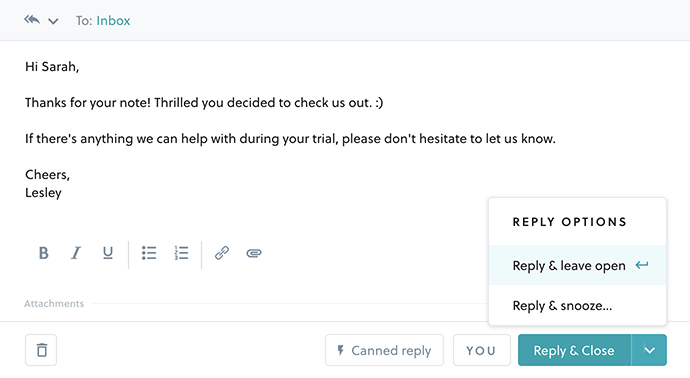Send with Reply & Close
This screenshot has height=378, width=690.
point(574,350)
